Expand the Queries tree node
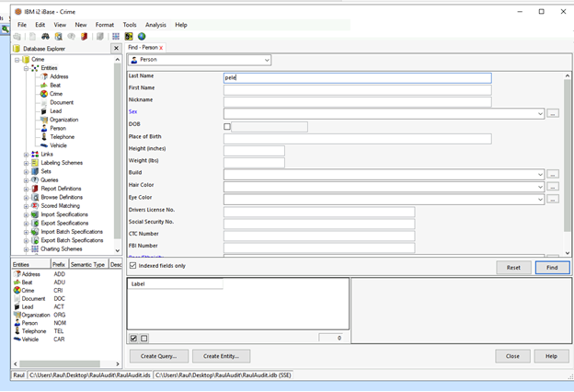The image size is (574, 392). tap(27, 179)
